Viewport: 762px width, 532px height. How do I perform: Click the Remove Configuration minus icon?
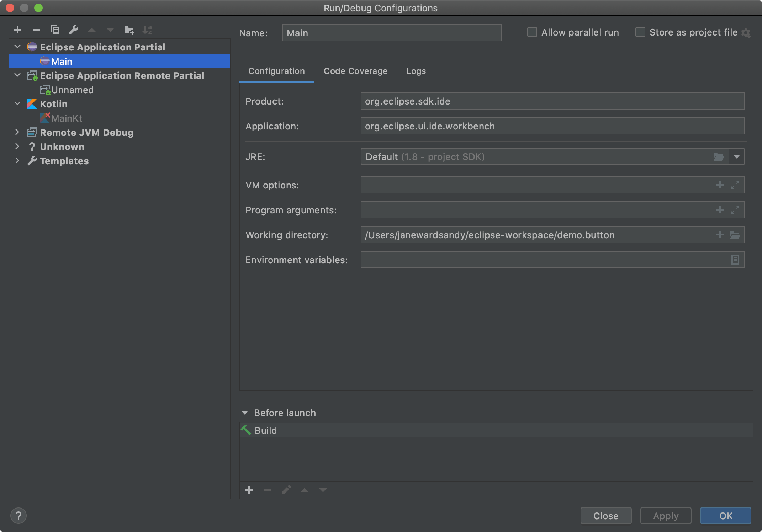coord(36,30)
